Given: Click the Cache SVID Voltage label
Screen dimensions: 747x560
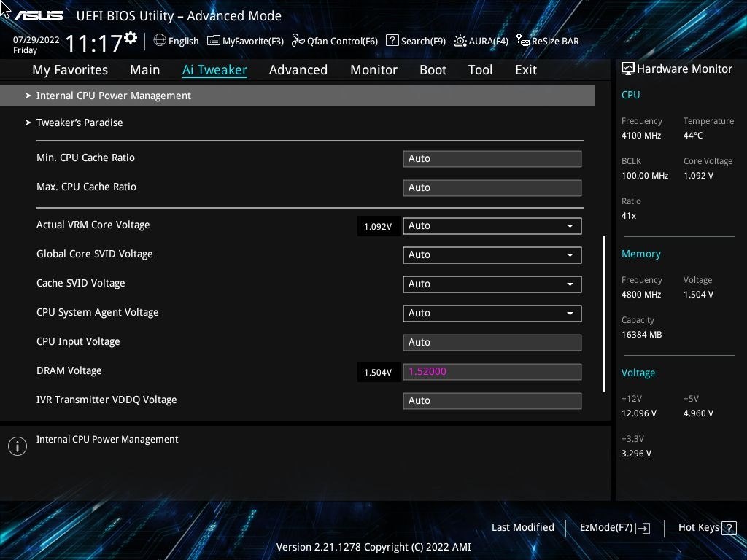Looking at the screenshot, I should (80, 284).
